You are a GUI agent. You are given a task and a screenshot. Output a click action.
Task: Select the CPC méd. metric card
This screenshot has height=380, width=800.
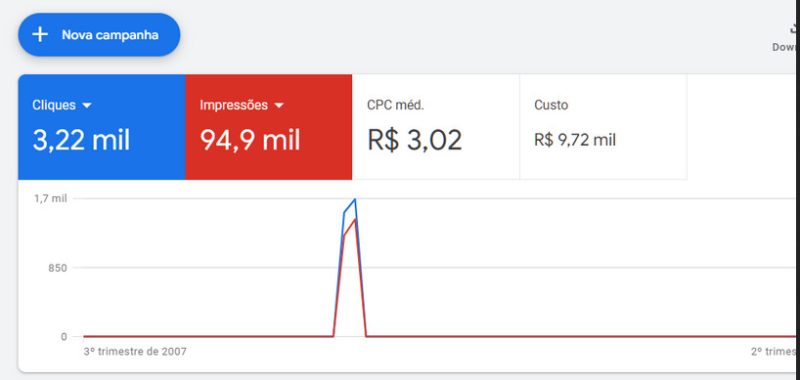point(436,127)
